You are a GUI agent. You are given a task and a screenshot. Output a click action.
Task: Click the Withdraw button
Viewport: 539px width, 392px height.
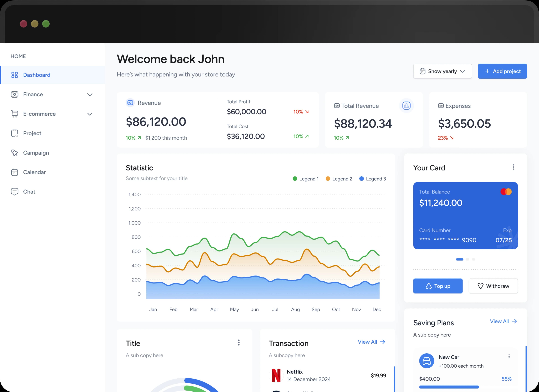493,286
